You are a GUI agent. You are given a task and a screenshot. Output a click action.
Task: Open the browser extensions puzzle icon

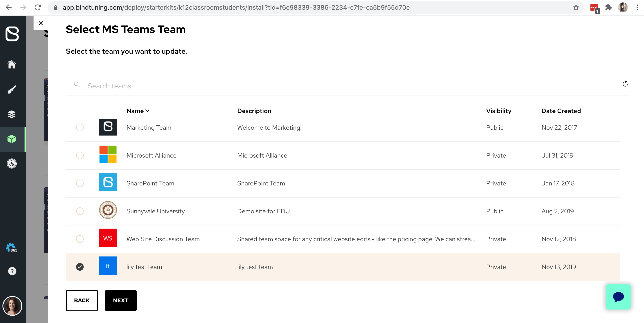point(608,7)
